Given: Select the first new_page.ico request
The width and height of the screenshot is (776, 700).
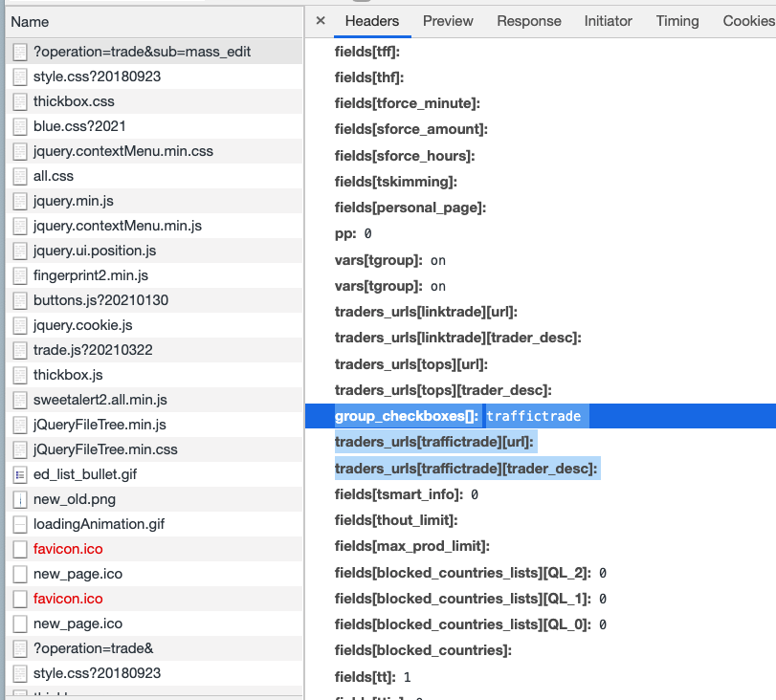Looking at the screenshot, I should tap(154, 574).
